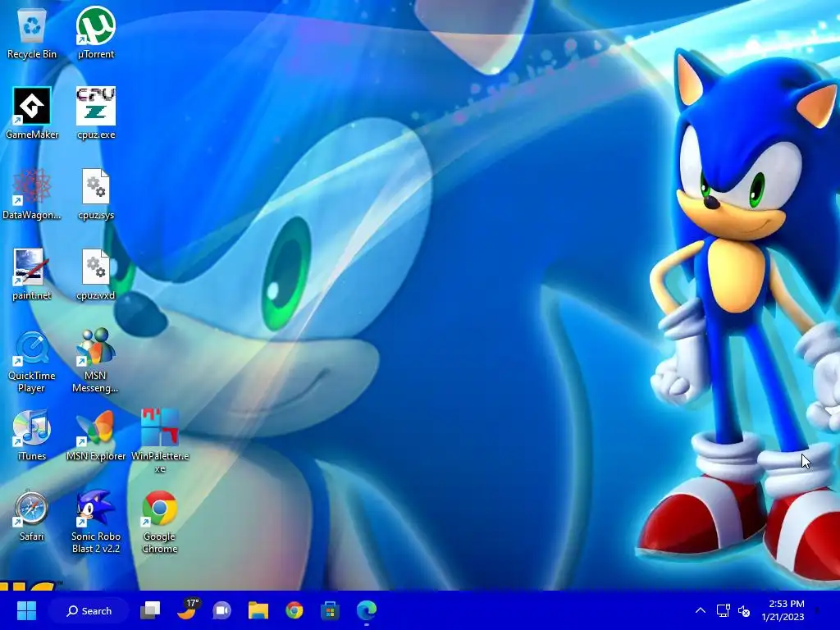Viewport: 840px width, 630px height.
Task: Click the 'Recycle Bin' label text
Action: (32, 54)
